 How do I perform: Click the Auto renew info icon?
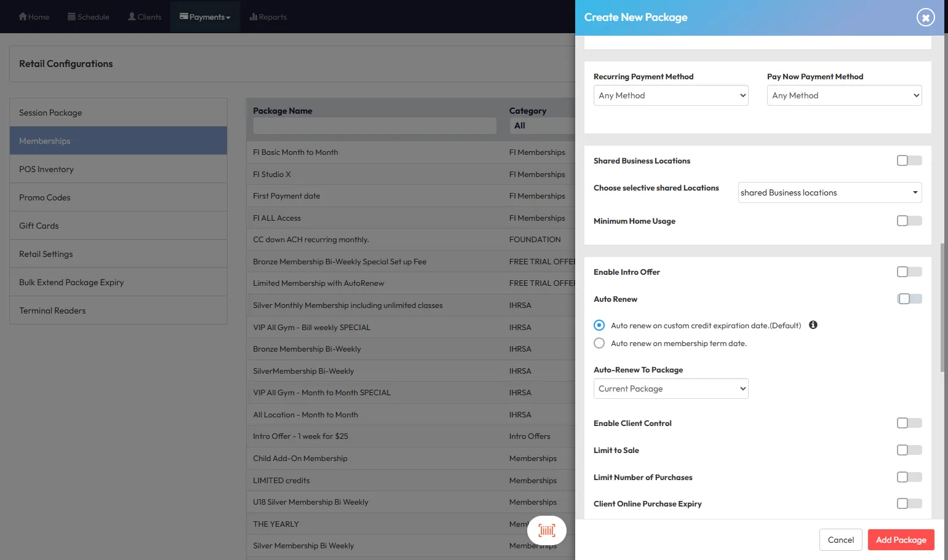tap(813, 325)
